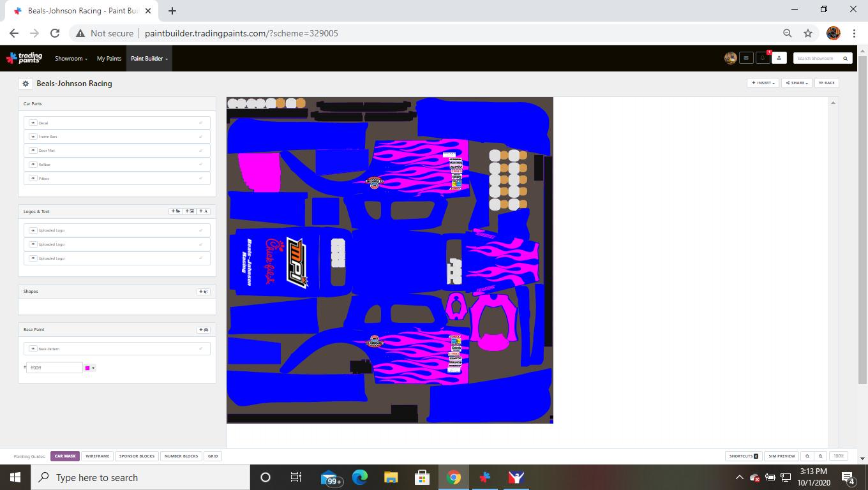
Task: Click the zoom in magnifier icon
Action: (821, 456)
